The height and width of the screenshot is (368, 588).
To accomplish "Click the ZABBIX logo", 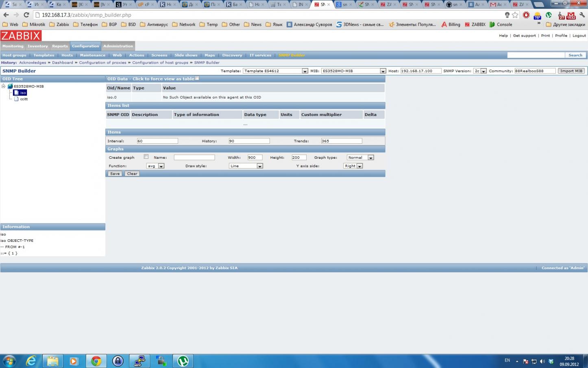I will pos(21,35).
